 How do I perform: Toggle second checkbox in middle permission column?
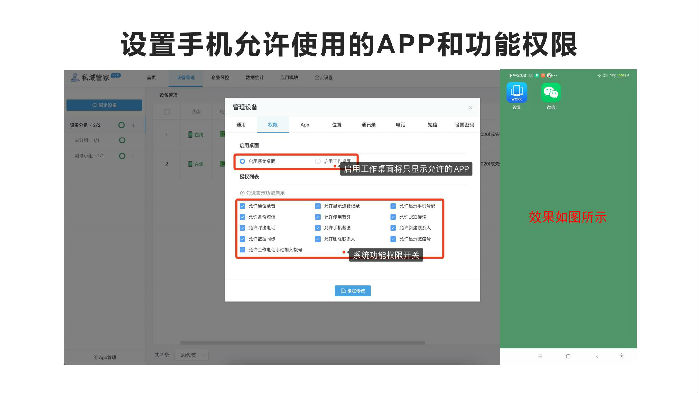tap(318, 217)
